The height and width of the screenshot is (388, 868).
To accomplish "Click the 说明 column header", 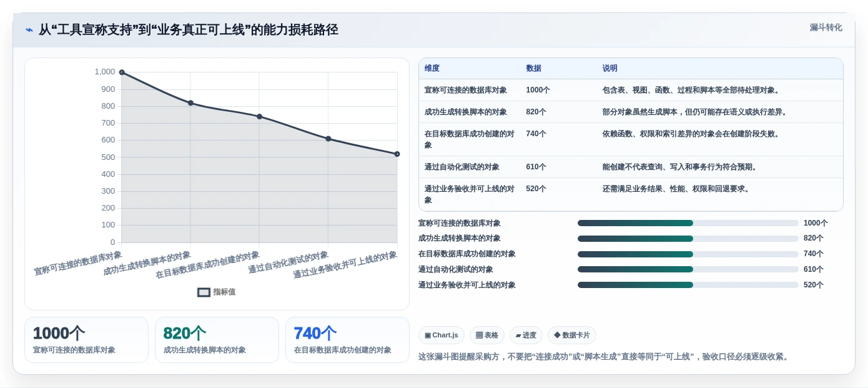I will click(x=609, y=68).
